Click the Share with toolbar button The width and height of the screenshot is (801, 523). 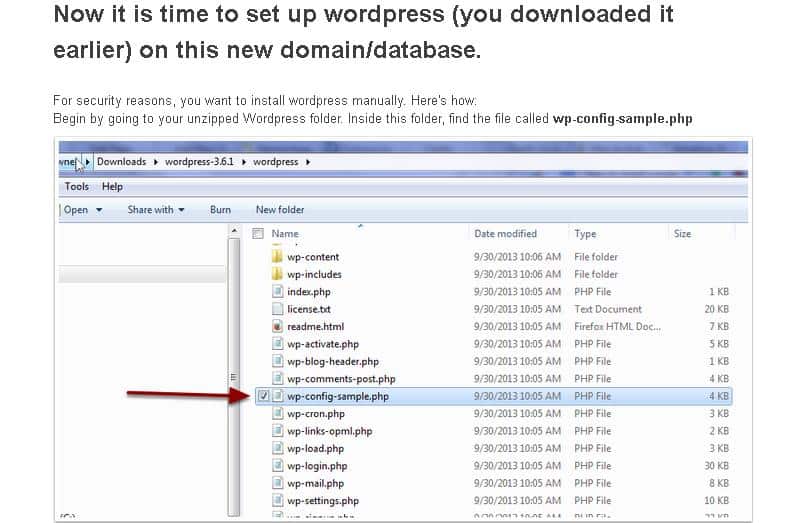(x=150, y=209)
